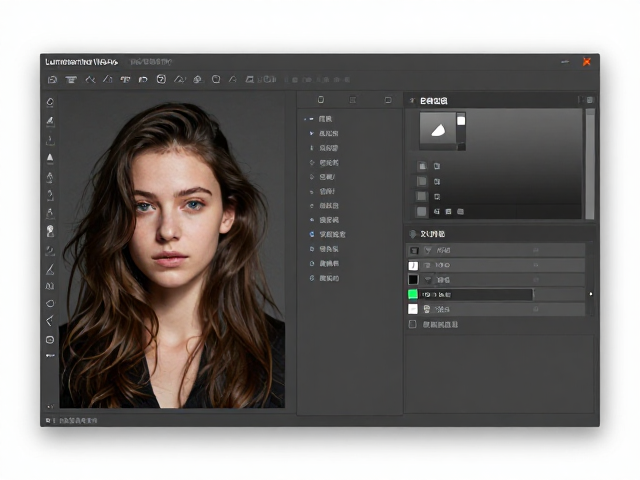The width and height of the screenshot is (640, 480).
Task: Collapse the lower right panel via its header icon
Action: point(413,234)
